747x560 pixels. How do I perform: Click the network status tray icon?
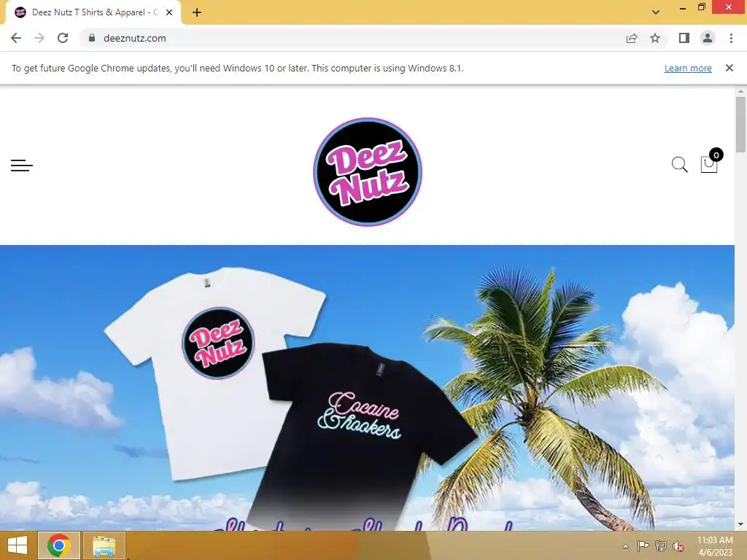[661, 545]
